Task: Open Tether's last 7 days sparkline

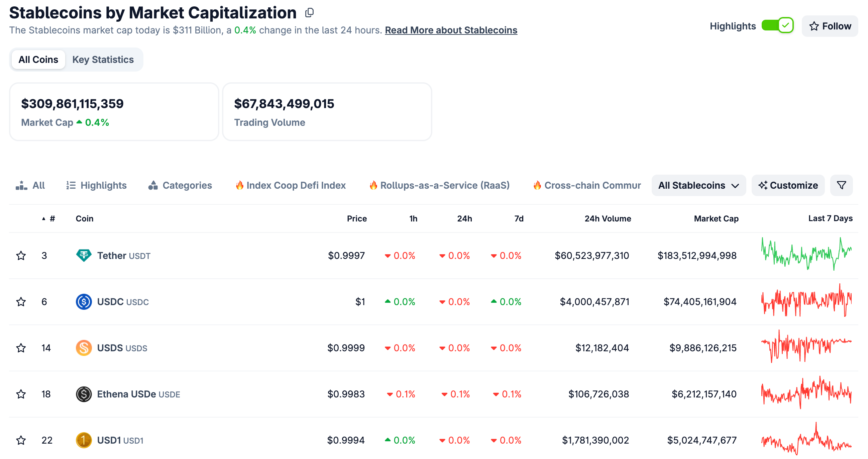Action: (806, 254)
